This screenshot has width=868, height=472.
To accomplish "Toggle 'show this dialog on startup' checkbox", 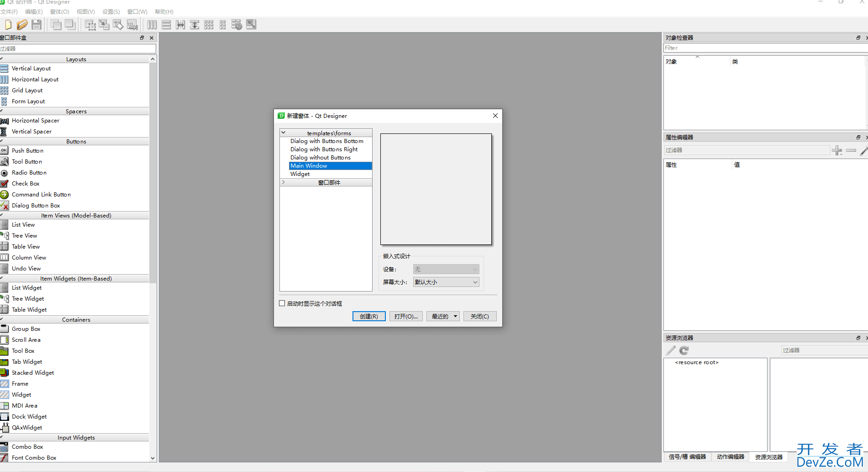I will (282, 303).
